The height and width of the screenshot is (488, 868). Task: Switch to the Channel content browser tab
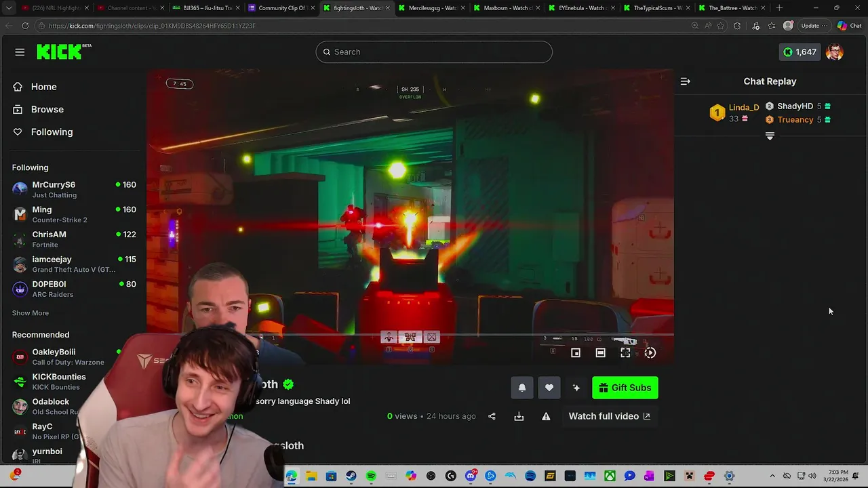[129, 8]
